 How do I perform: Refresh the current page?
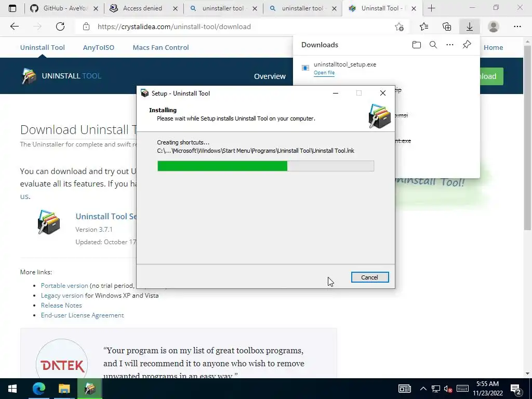pyautogui.click(x=60, y=26)
